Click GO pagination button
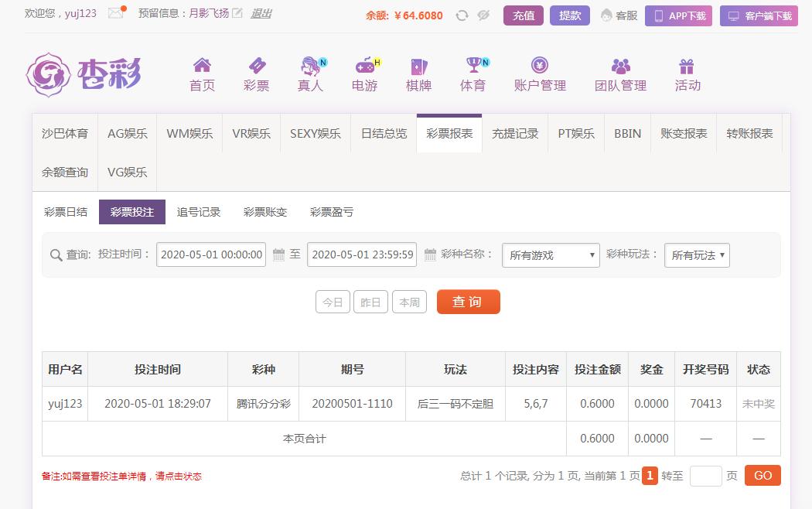This screenshot has width=812, height=509. click(x=763, y=475)
